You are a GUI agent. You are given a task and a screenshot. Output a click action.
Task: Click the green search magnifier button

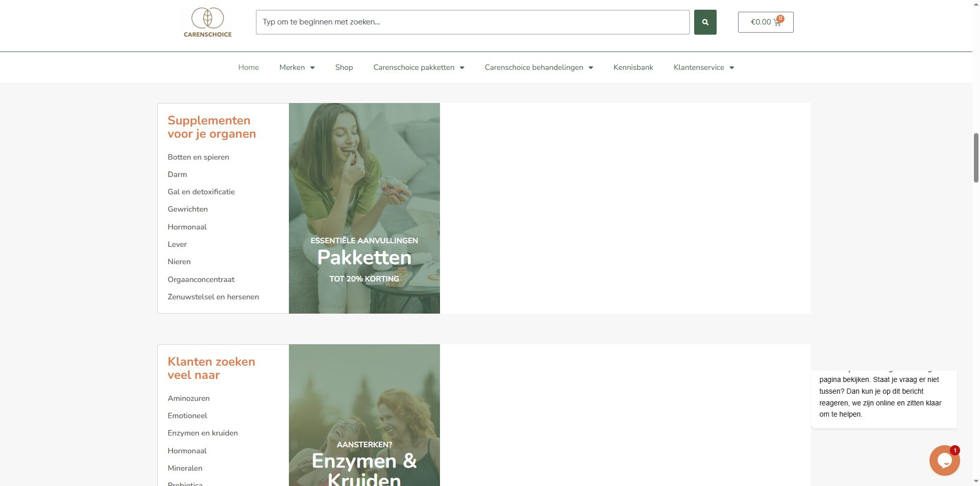point(705,22)
